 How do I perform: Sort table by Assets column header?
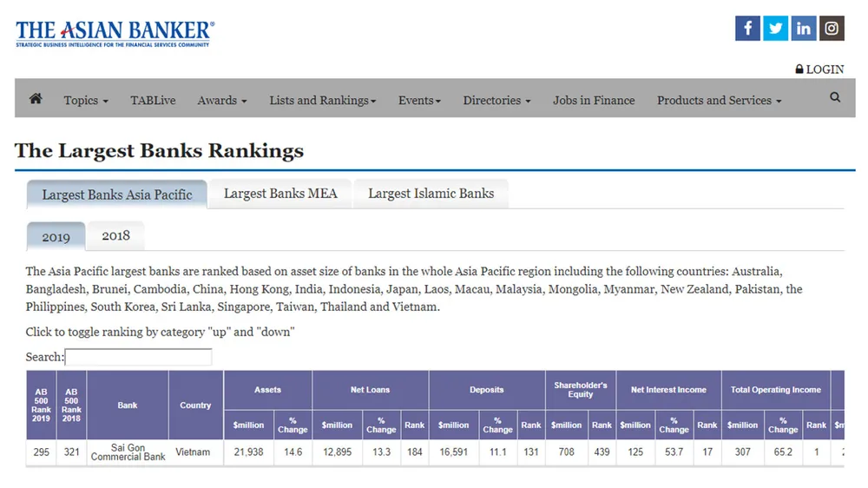point(267,390)
